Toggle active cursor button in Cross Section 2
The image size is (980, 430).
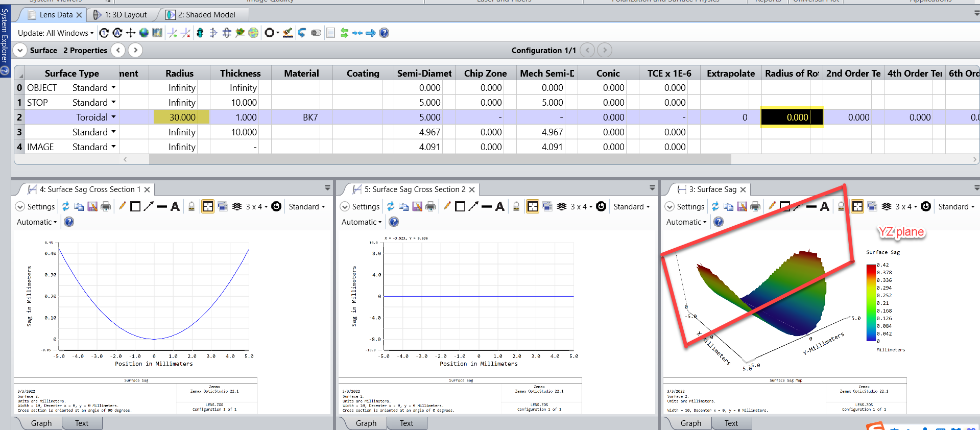[533, 206]
